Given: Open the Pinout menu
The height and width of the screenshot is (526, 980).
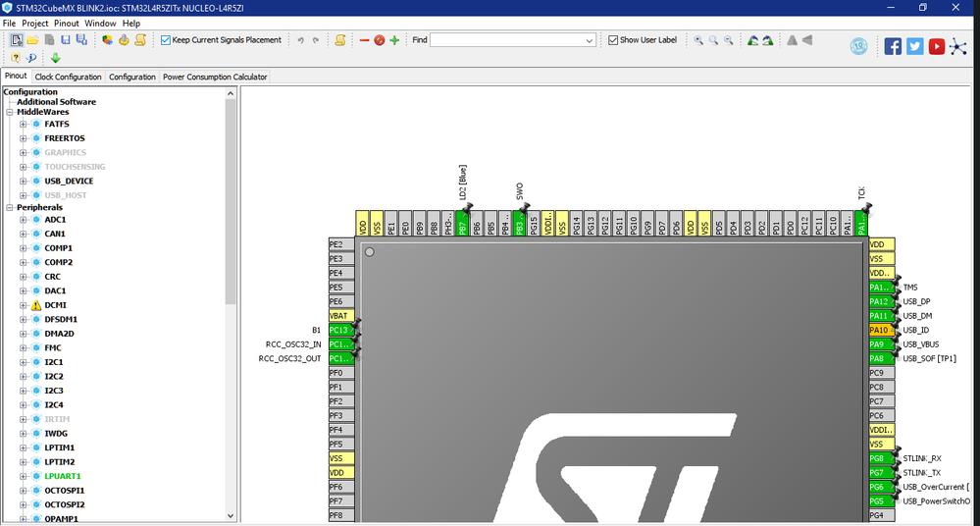Looking at the screenshot, I should (67, 24).
